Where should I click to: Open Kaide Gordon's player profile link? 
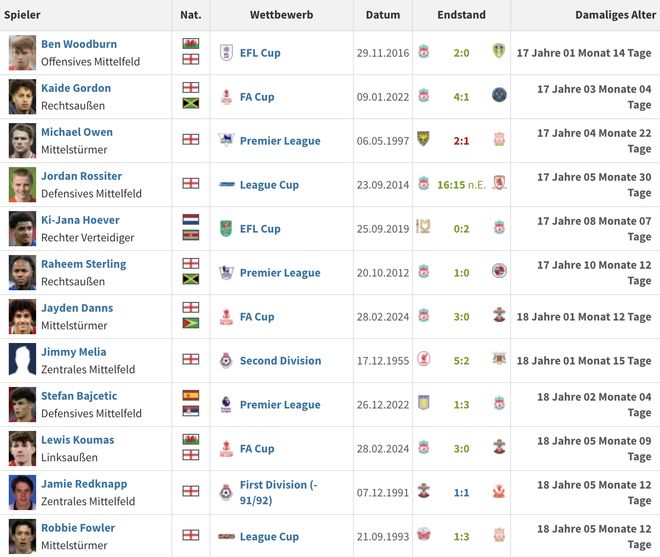click(76, 88)
